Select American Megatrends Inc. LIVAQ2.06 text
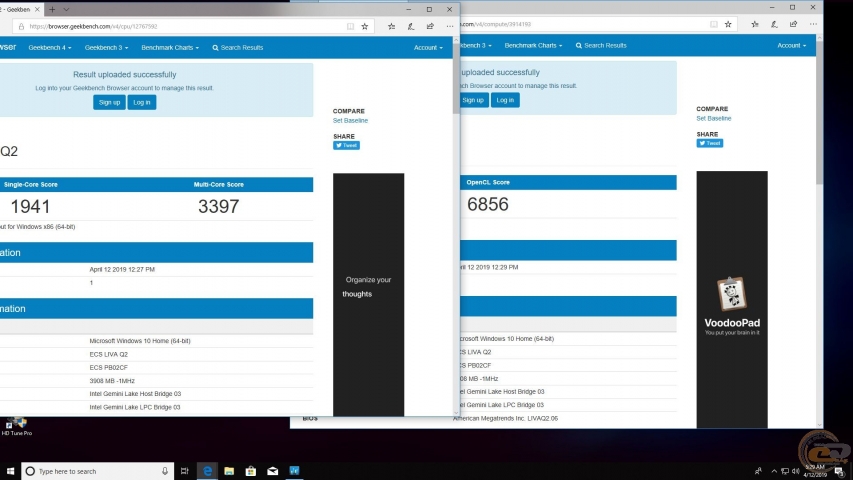The image size is (853, 480). (x=505, y=419)
